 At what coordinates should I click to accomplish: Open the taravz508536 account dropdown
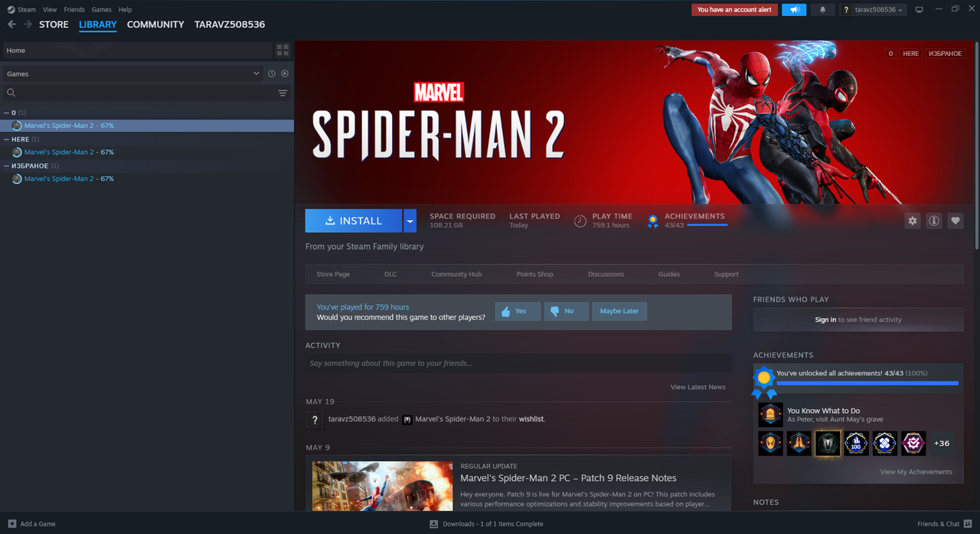point(873,10)
